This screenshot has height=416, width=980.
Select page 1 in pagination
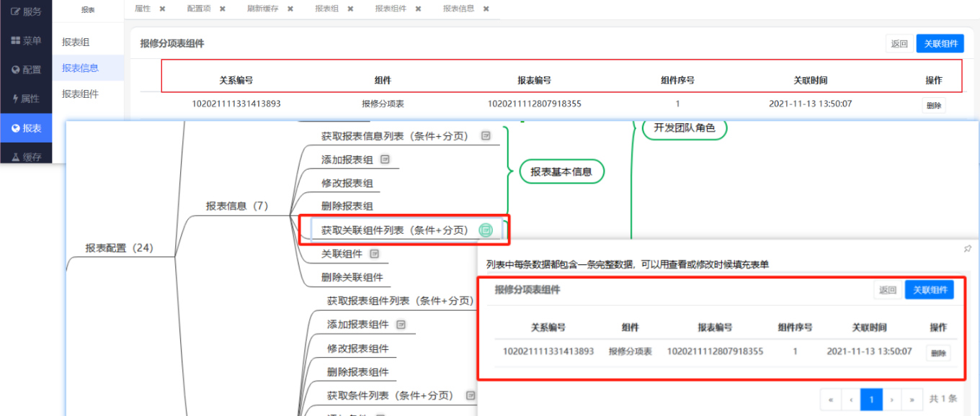[871, 399]
